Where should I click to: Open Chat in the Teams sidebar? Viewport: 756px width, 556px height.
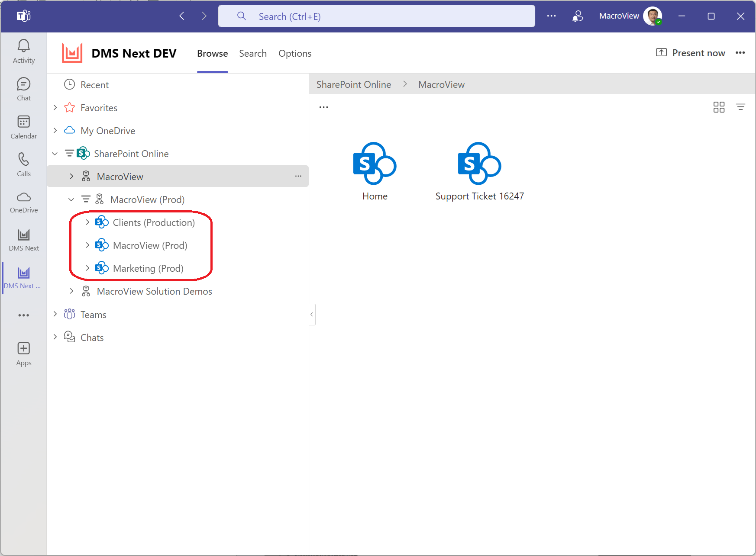pyautogui.click(x=24, y=90)
